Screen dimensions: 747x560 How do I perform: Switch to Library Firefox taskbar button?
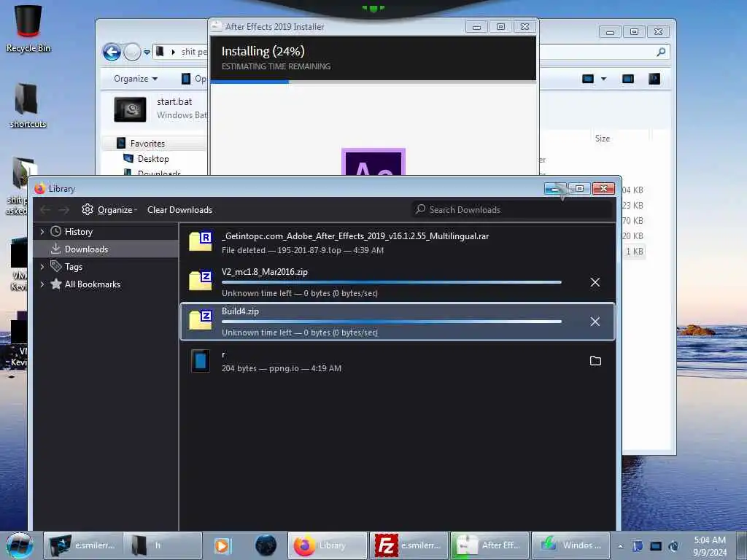click(328, 545)
